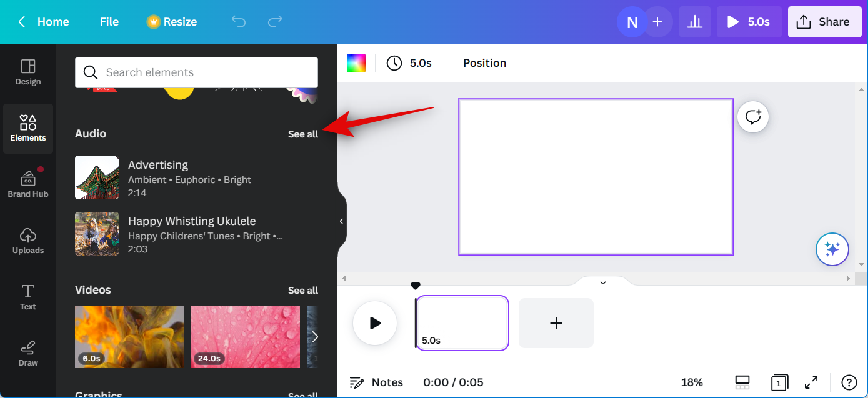Click the Search elements field
This screenshot has width=868, height=398.
click(196, 72)
